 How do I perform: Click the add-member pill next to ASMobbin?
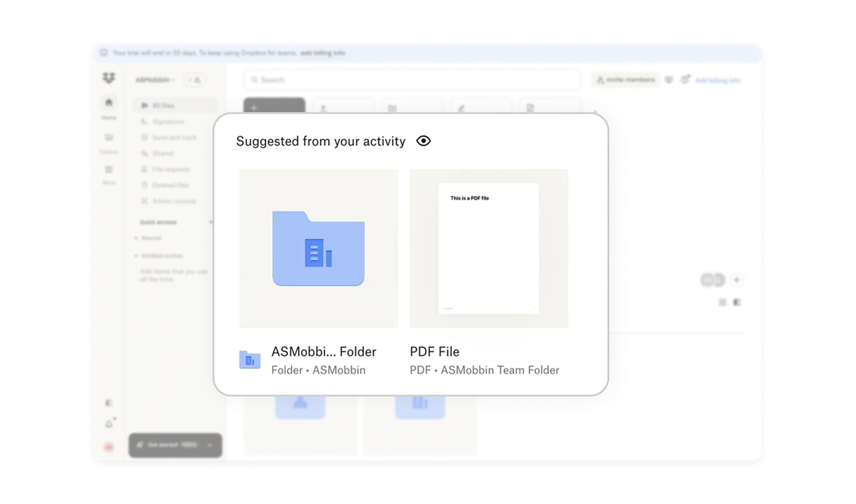point(195,80)
